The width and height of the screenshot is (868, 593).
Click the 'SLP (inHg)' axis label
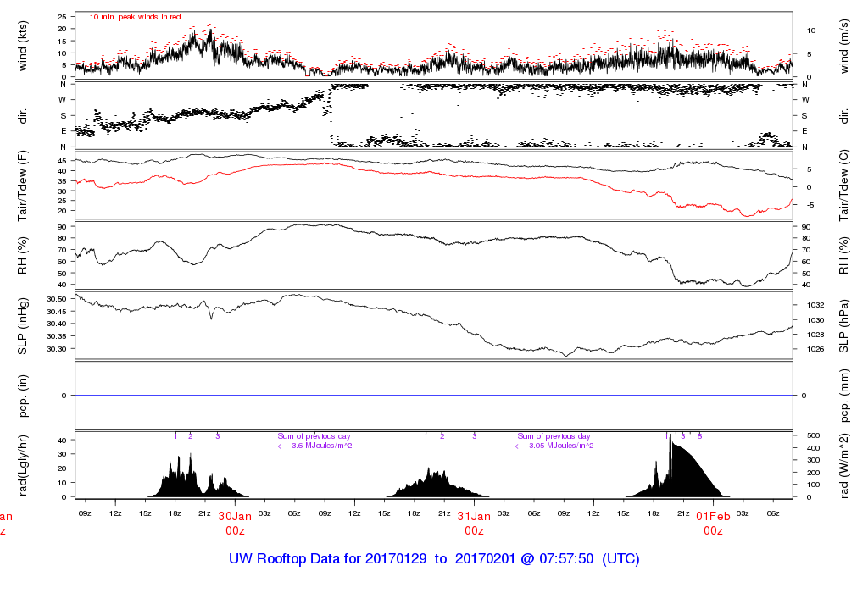[23, 326]
